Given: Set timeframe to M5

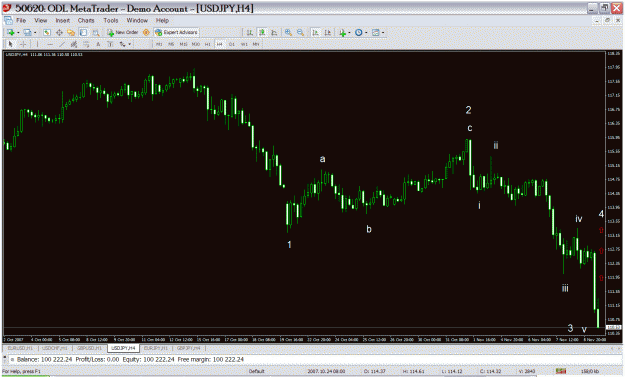Looking at the screenshot, I should pyautogui.click(x=171, y=44).
